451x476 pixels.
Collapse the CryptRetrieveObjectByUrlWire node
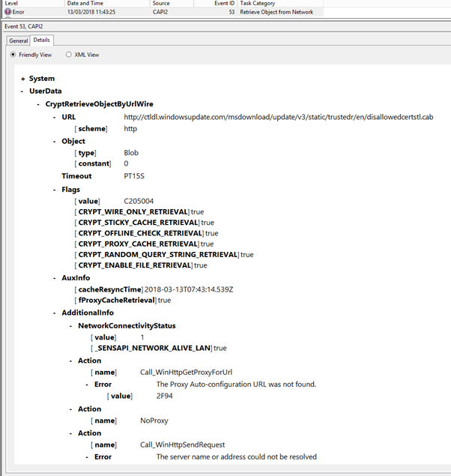(x=39, y=104)
